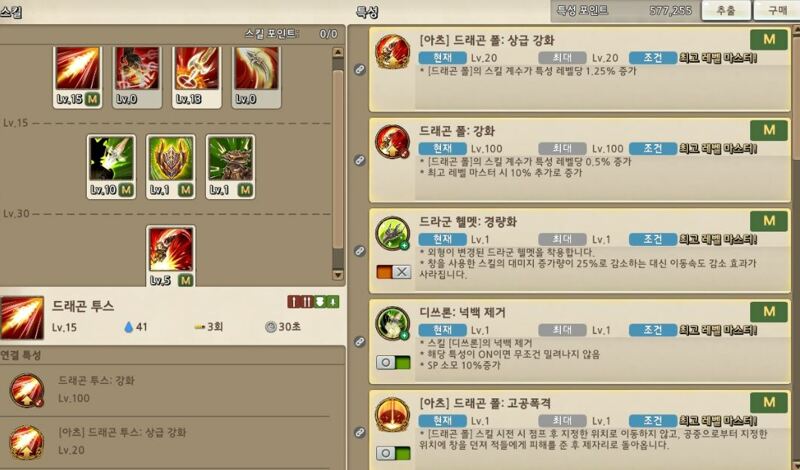
Task: Click the 특성 panel heading
Action: tap(367, 12)
